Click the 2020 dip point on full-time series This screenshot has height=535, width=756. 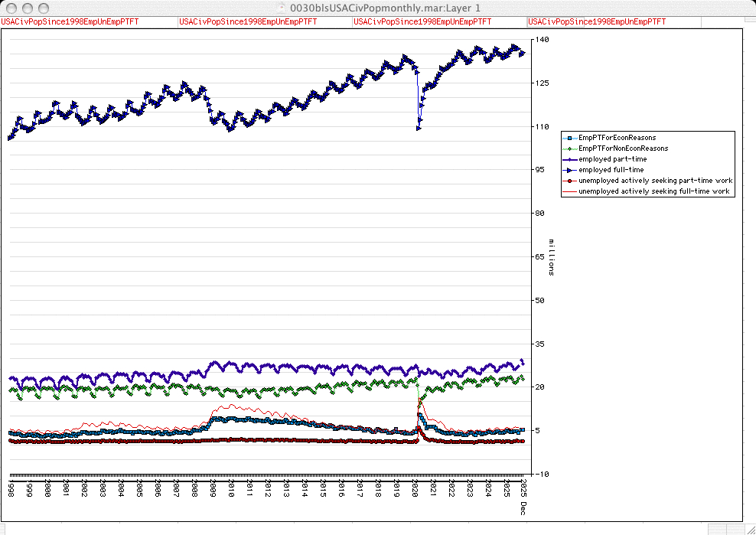pos(419,128)
